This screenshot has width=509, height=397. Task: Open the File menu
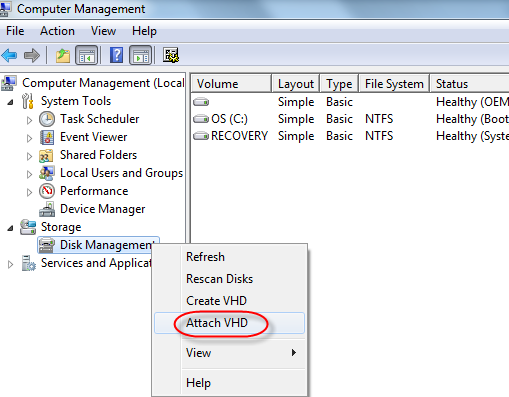[x=15, y=31]
